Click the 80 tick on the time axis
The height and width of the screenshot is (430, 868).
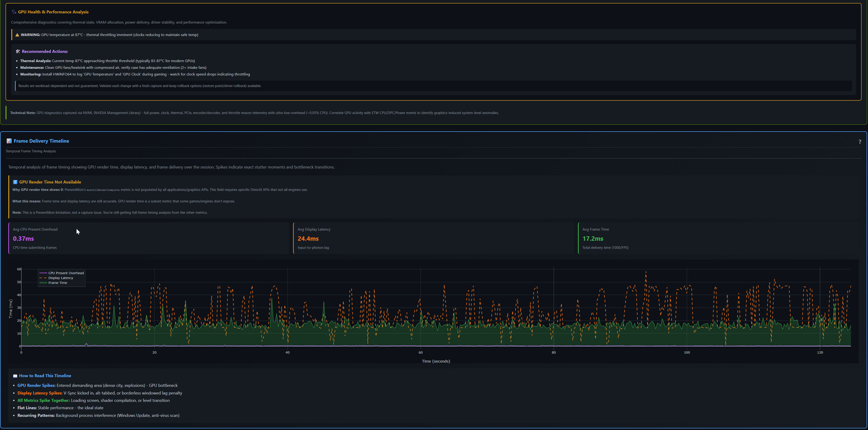pyautogui.click(x=554, y=353)
